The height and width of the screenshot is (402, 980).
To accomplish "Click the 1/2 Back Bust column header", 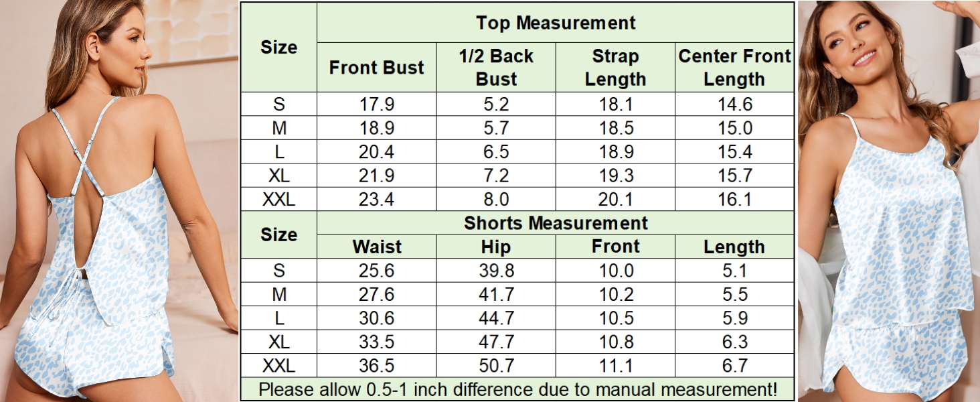I will [496, 68].
